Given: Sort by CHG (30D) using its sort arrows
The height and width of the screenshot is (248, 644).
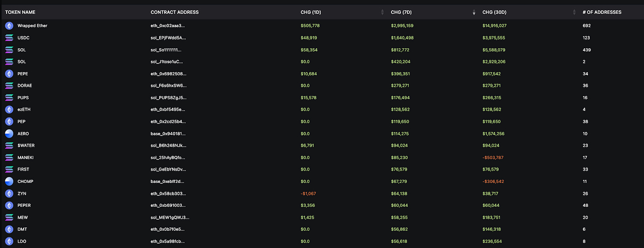Looking at the screenshot, I should 574,12.
